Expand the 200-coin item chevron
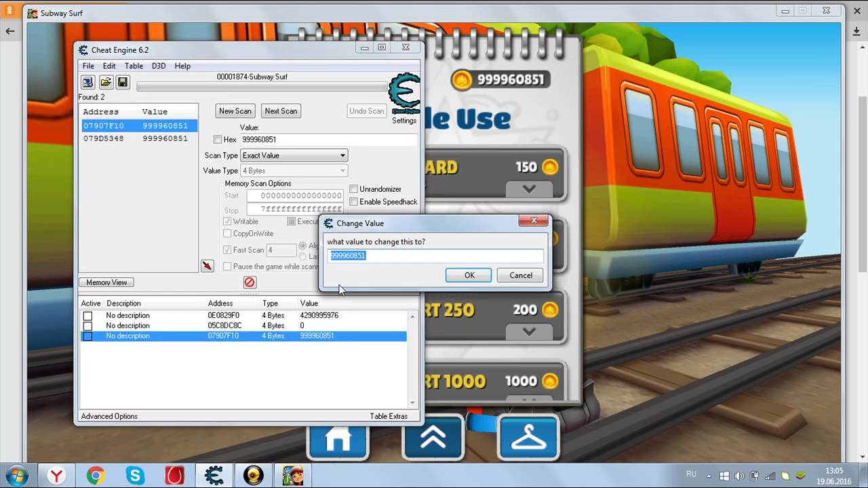Image resolution: width=868 pixels, height=488 pixels. 529,331
